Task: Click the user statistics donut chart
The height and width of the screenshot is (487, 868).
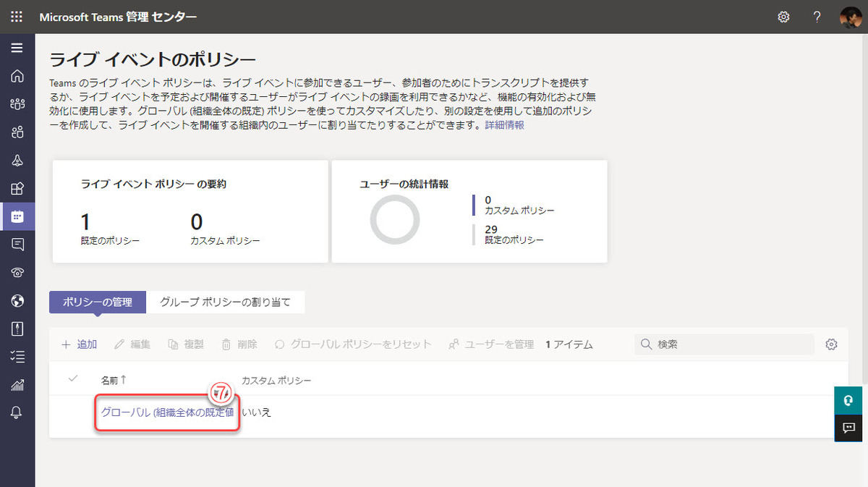Action: pyautogui.click(x=394, y=219)
